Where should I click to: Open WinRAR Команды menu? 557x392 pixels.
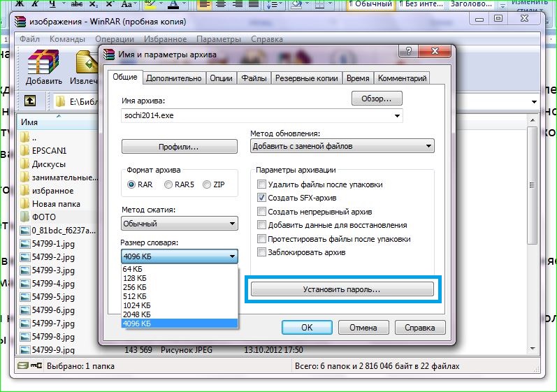[67, 39]
